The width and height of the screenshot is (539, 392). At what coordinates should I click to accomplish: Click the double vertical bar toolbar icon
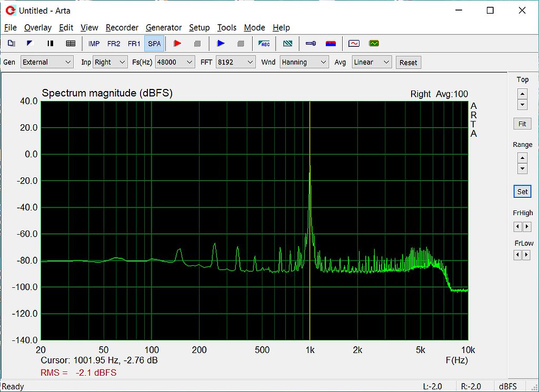[x=50, y=43]
